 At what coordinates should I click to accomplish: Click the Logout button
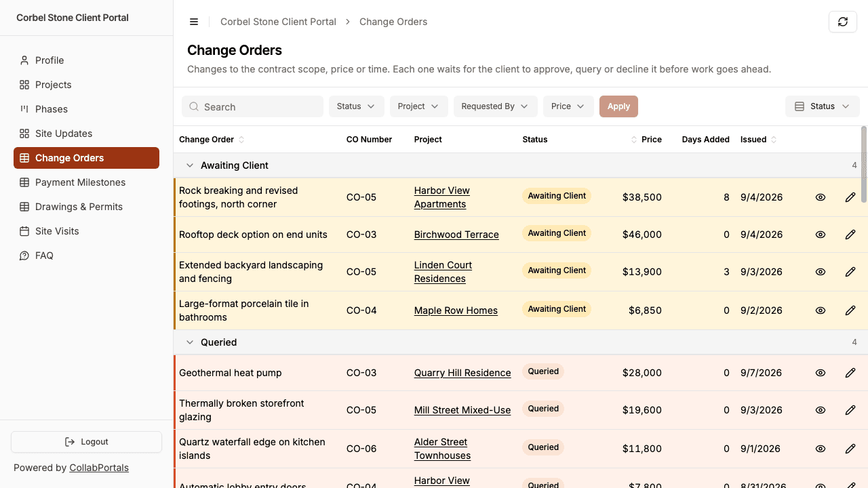tap(87, 442)
